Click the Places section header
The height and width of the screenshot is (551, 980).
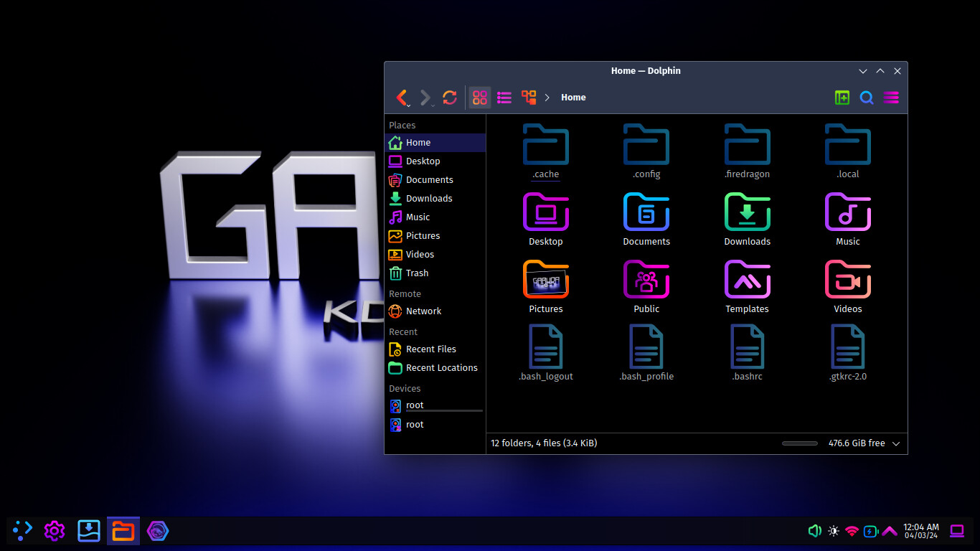pyautogui.click(x=402, y=125)
